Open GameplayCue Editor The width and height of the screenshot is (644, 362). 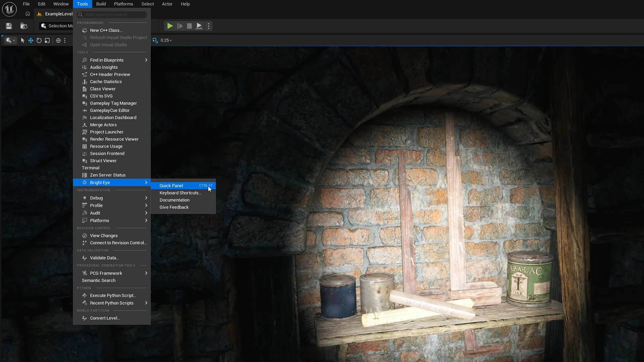tap(112, 110)
